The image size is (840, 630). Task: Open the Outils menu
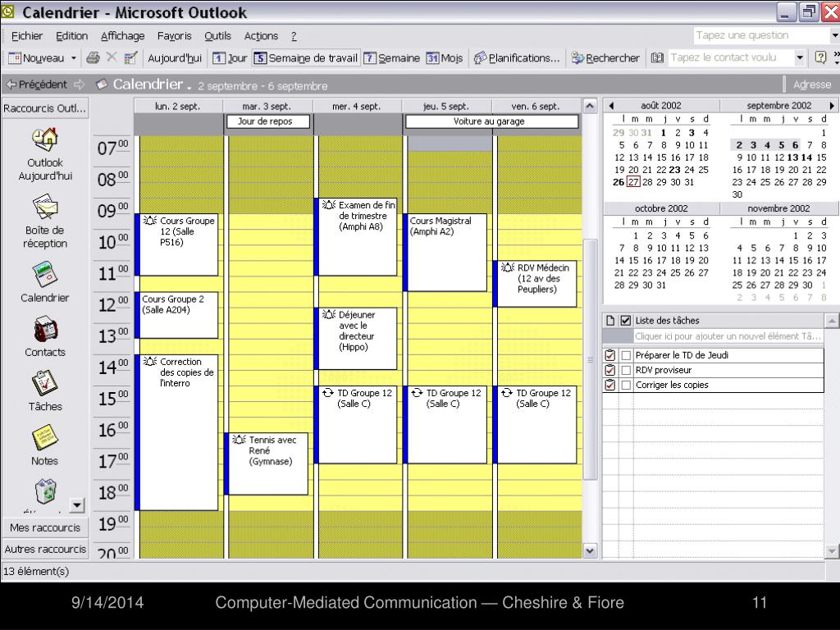(x=217, y=36)
